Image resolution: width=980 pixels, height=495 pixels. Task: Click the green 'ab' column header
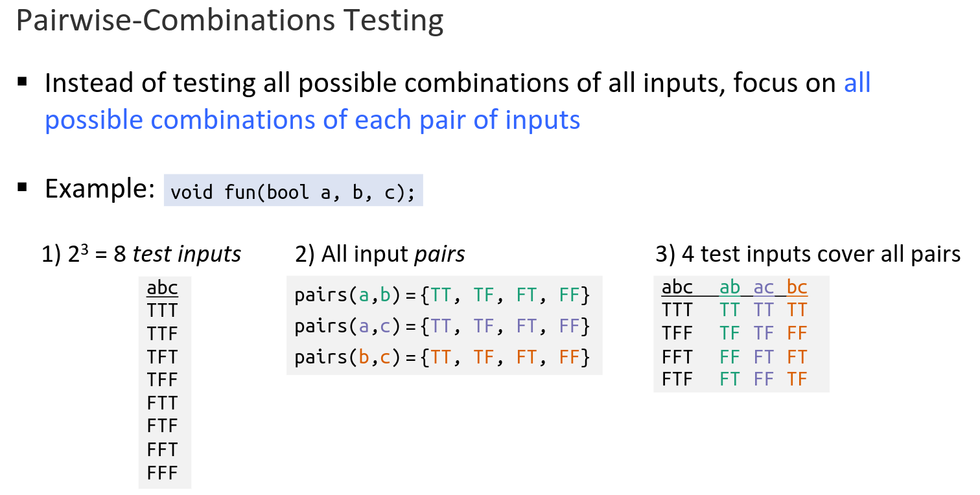730,287
